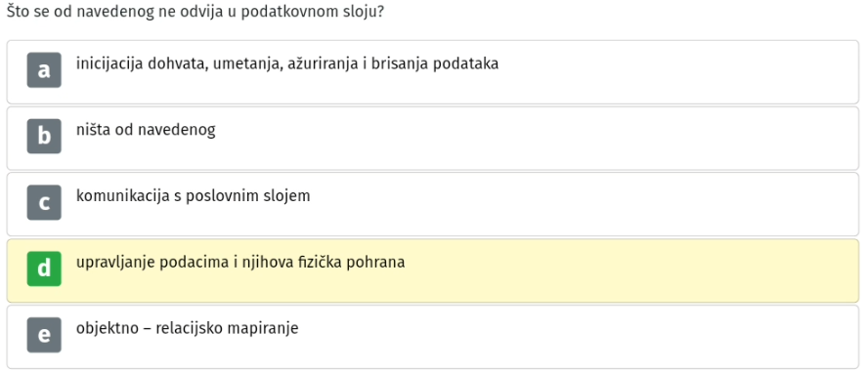Click the green "d" letter badge

coord(44,269)
